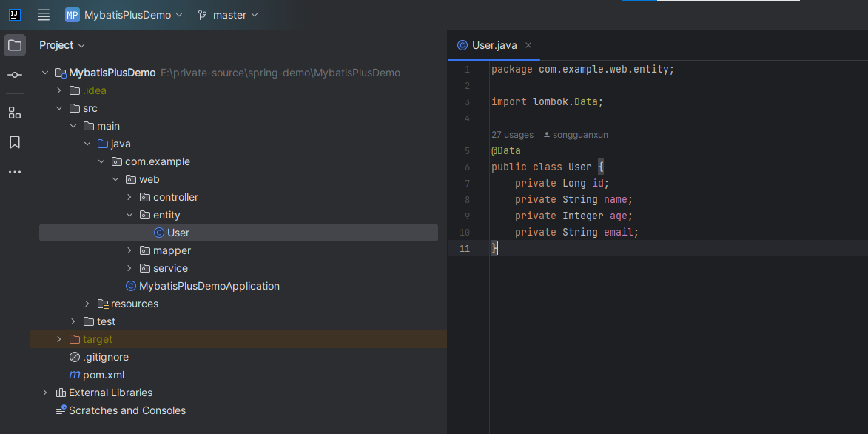Open the Bookmarks tool window icon

(15, 142)
